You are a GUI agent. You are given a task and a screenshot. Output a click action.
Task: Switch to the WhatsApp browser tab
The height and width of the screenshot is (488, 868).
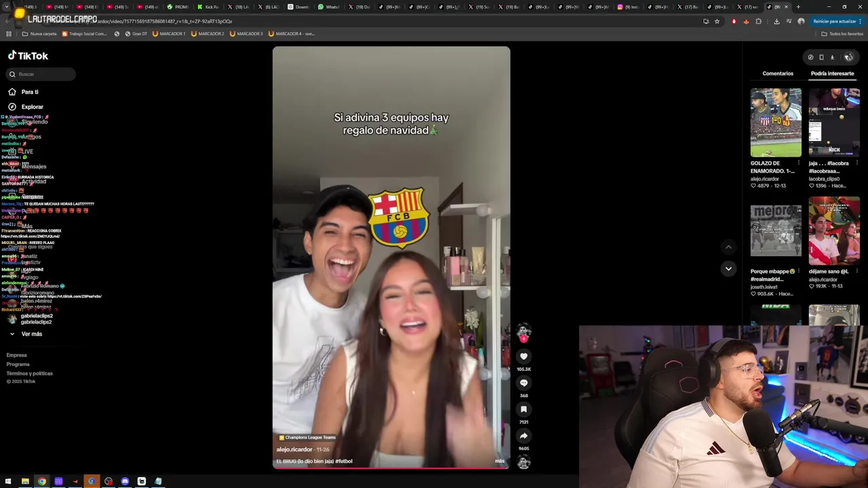[x=329, y=7]
